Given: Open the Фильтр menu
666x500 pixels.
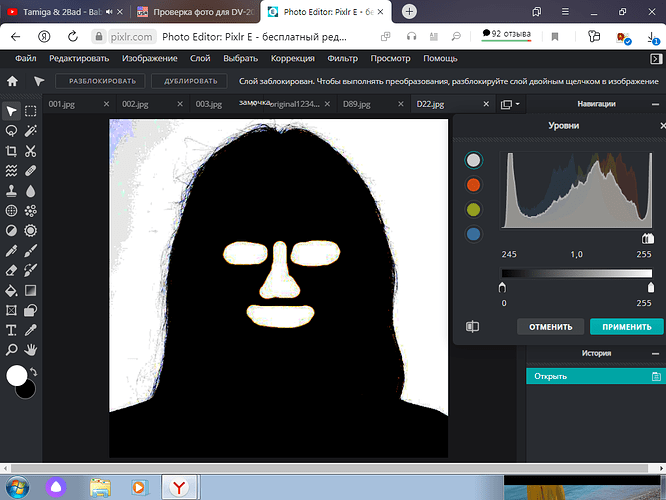Looking at the screenshot, I should click(342, 58).
